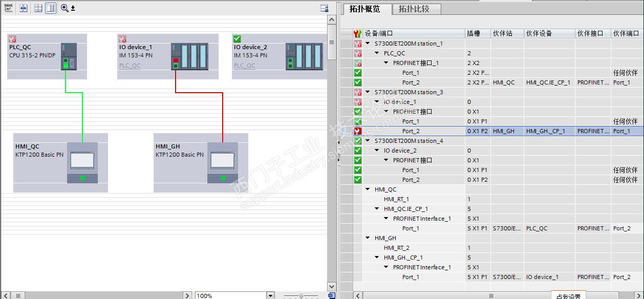
Task: Click the PLC_QC error status icon
Action: (12, 39)
